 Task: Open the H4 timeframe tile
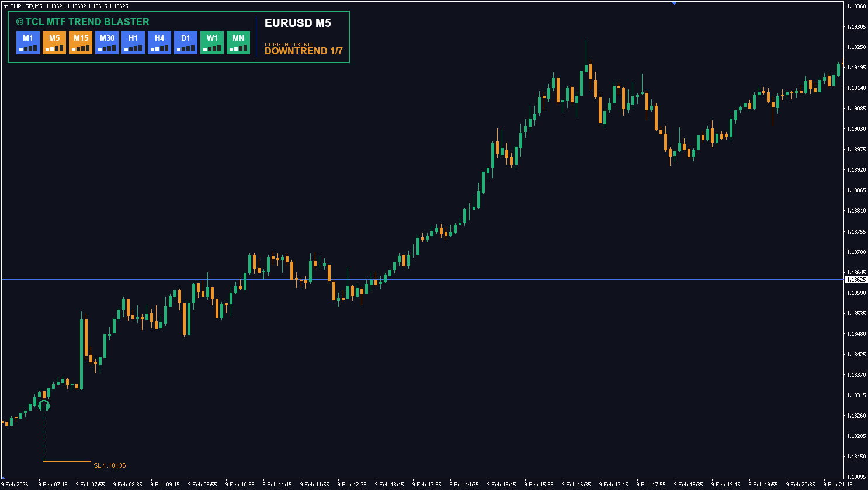159,43
